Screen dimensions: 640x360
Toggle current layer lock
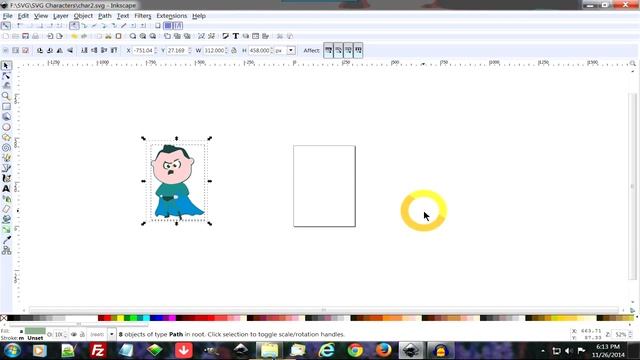pos(82,334)
